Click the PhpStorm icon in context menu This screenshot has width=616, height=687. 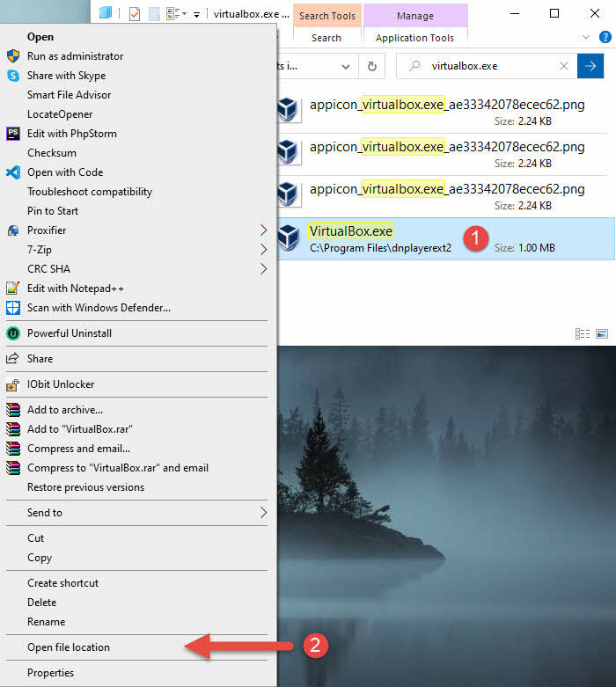tap(13, 133)
